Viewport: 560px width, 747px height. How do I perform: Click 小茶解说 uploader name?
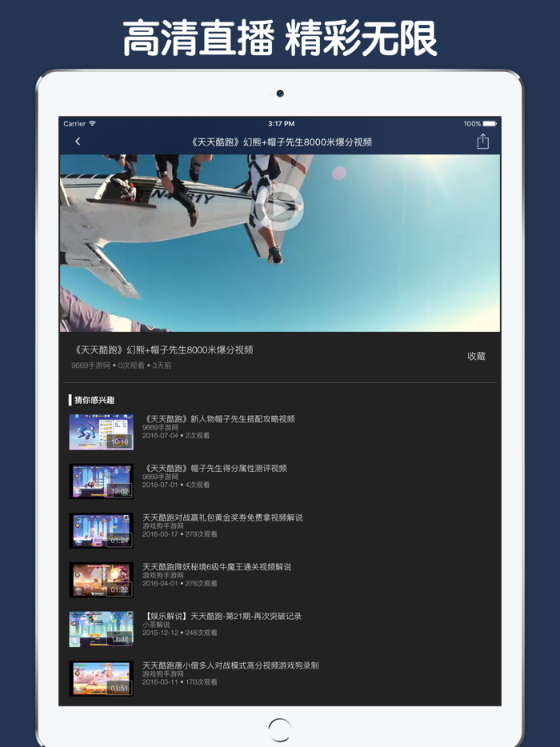[156, 625]
